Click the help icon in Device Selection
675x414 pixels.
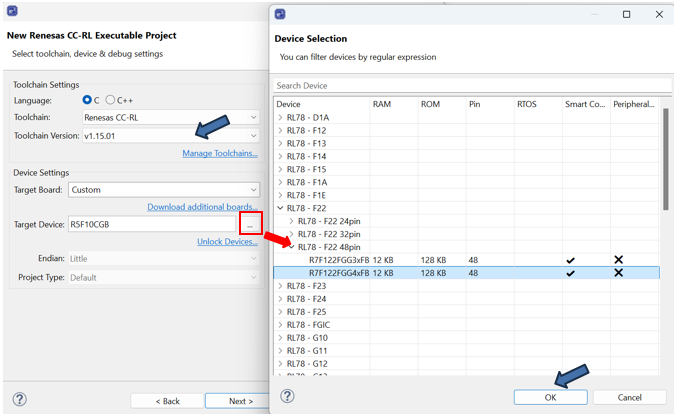287,396
